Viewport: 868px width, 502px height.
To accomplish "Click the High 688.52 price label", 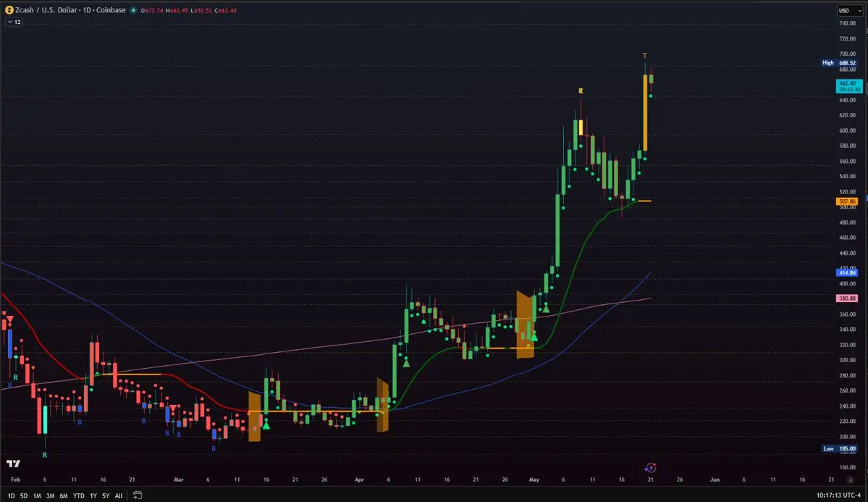I will point(839,62).
